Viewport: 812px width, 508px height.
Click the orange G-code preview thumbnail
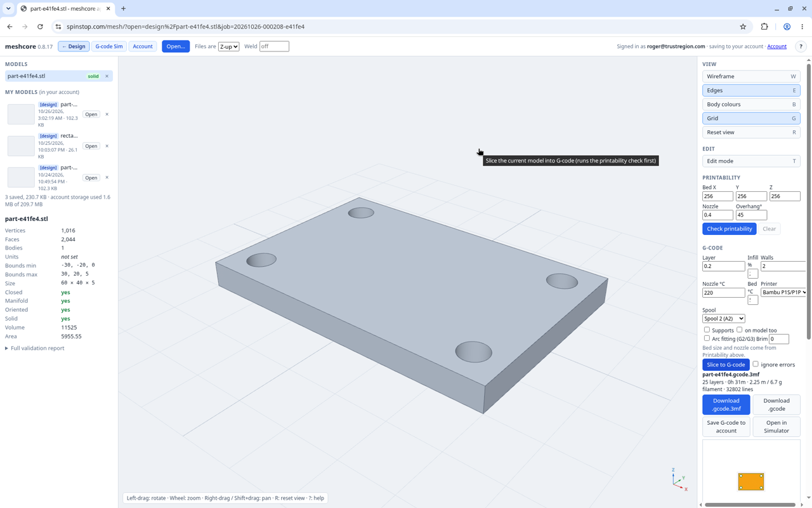[x=751, y=481]
